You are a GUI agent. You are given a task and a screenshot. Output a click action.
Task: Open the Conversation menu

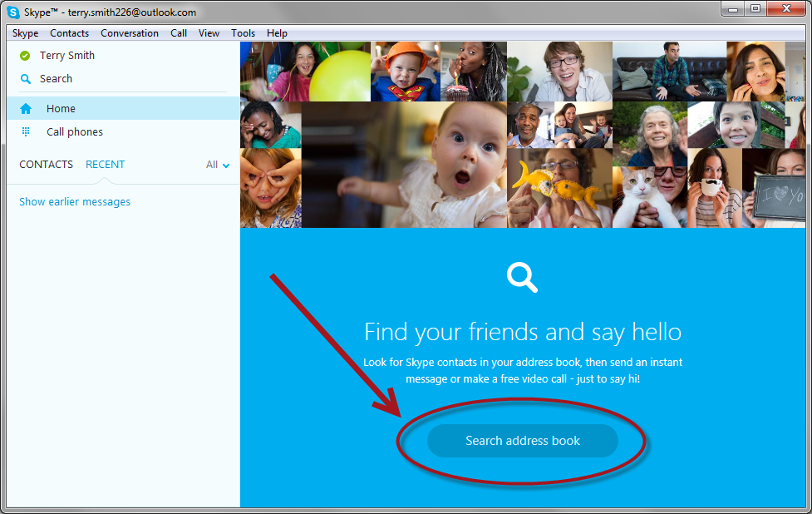[x=130, y=33]
